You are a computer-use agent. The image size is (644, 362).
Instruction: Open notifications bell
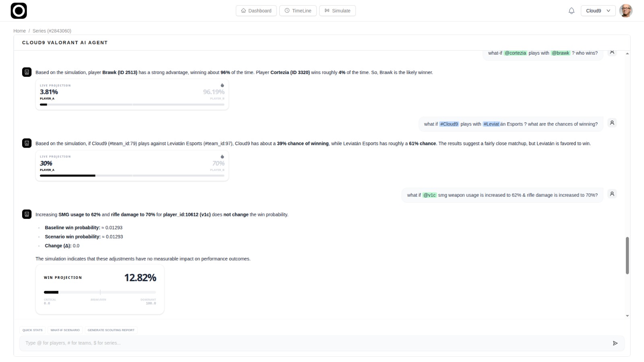[571, 11]
